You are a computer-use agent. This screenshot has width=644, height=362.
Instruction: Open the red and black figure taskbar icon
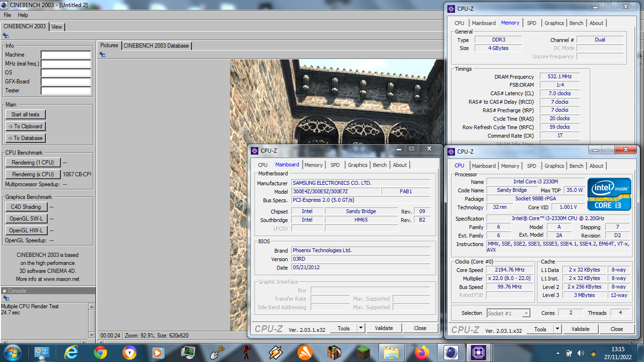246,353
